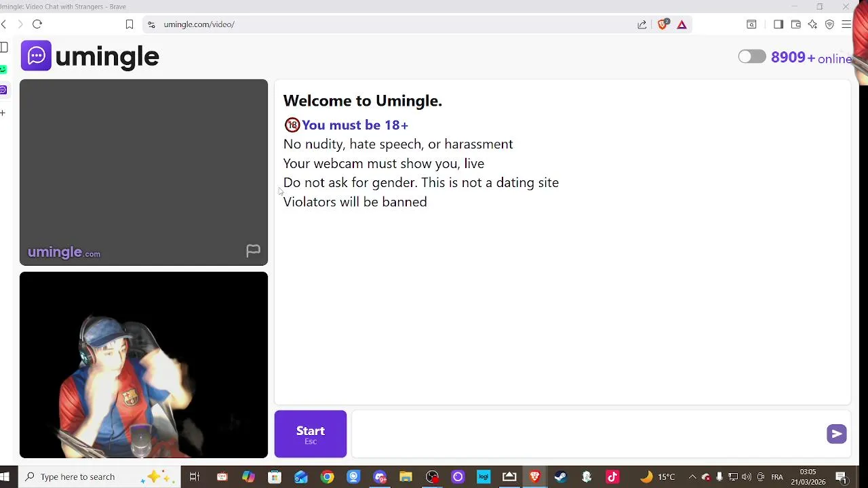Open Brave Leo AI sparkle icon

tap(812, 24)
